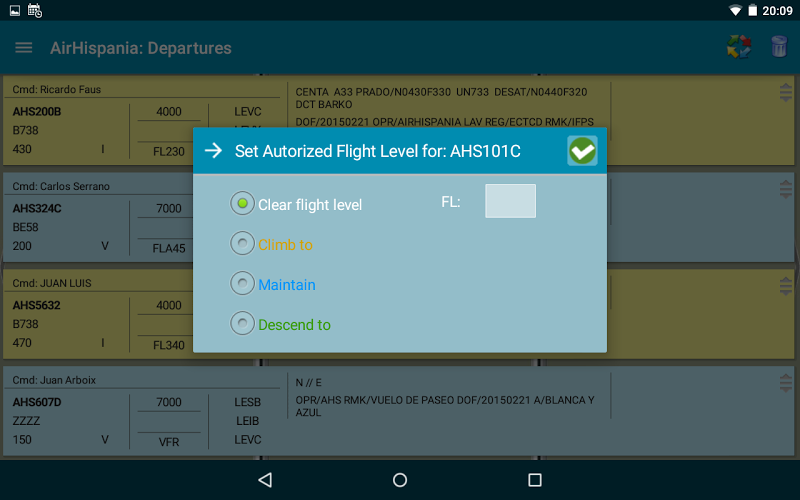Tap the image notification icon in status bar

coord(15,10)
